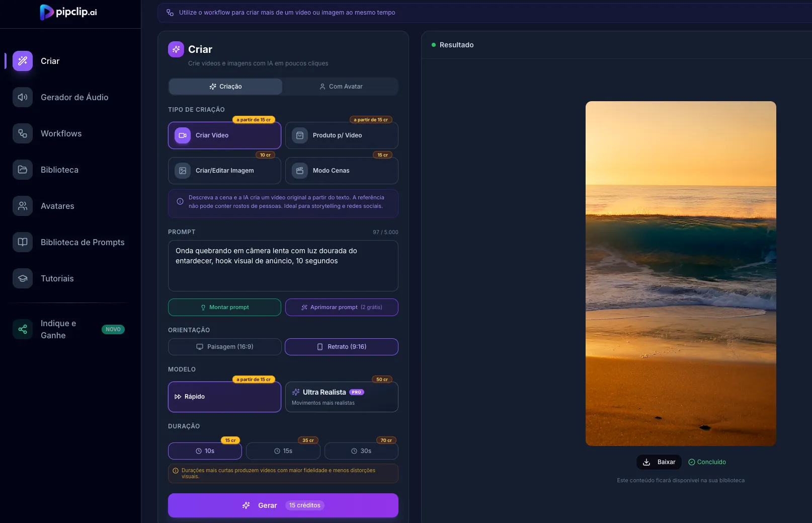
Task: Select the Ultra Realista PRO model
Action: click(342, 397)
